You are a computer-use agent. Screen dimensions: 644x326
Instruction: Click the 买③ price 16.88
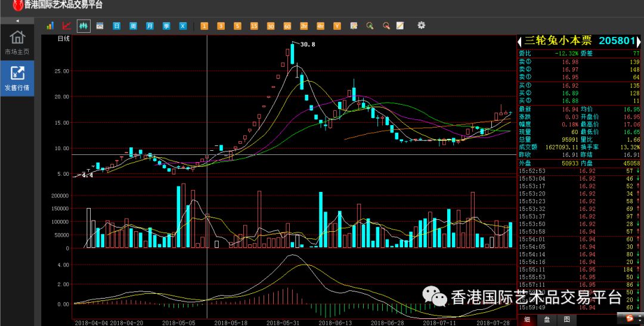click(570, 101)
